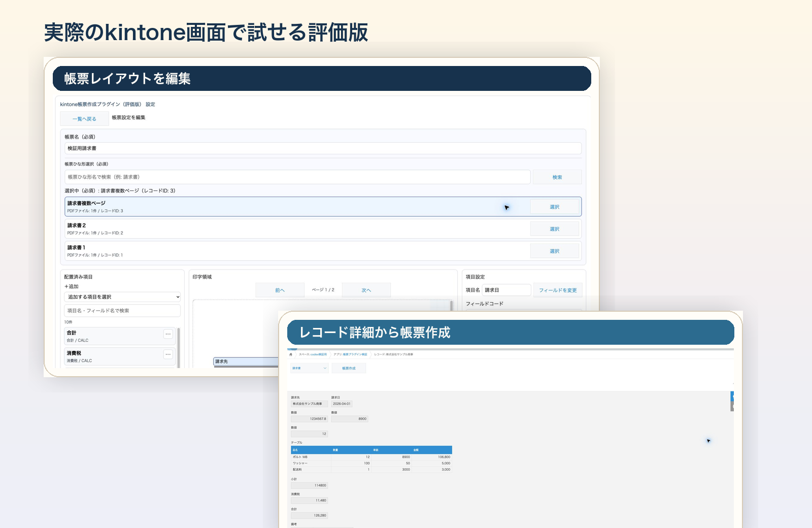Click the 8900 numeric field value
Viewport: 812px width, 528px height.
pyautogui.click(x=350, y=419)
